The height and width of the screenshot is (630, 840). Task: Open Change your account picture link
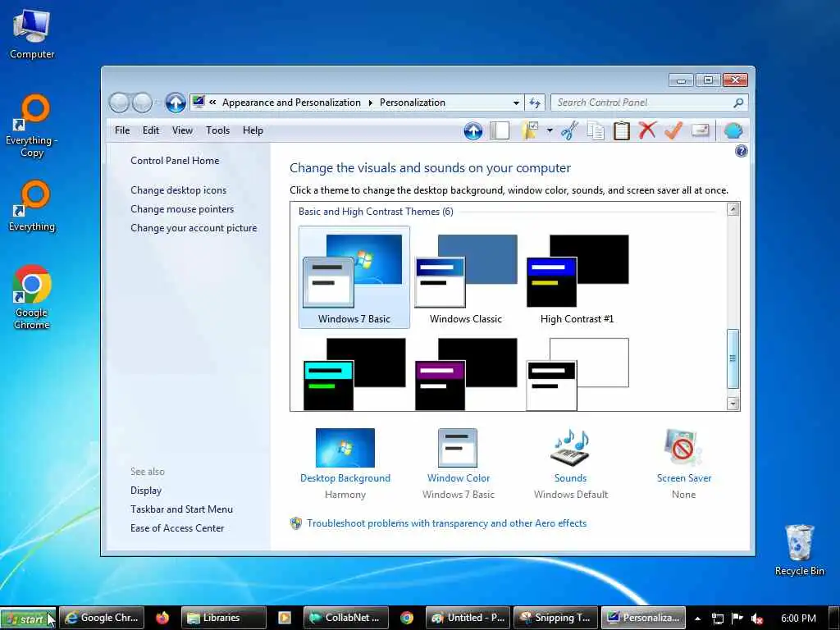pyautogui.click(x=194, y=228)
